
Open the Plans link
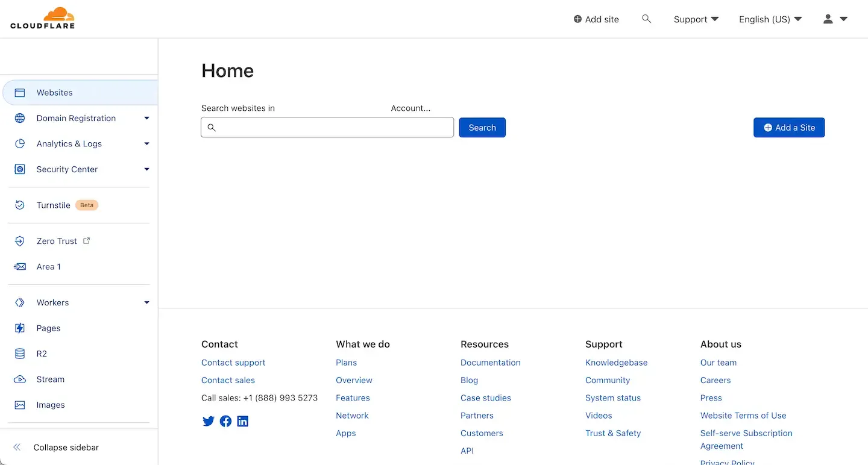point(347,363)
